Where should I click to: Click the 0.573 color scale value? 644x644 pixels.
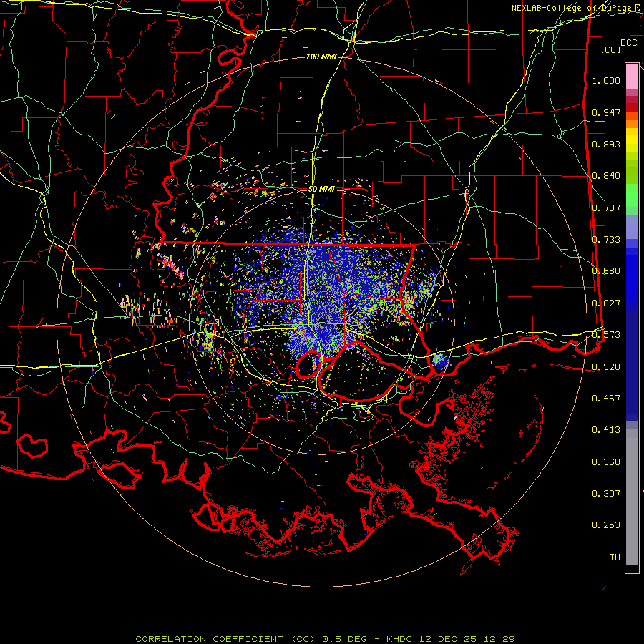606,335
